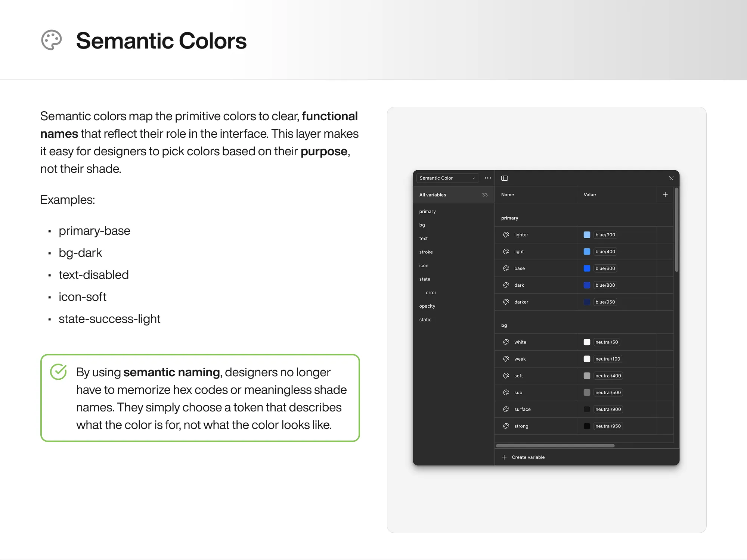Open the Semantic Color collection dropdown
Viewport: 747px width, 560px height.
(447, 178)
